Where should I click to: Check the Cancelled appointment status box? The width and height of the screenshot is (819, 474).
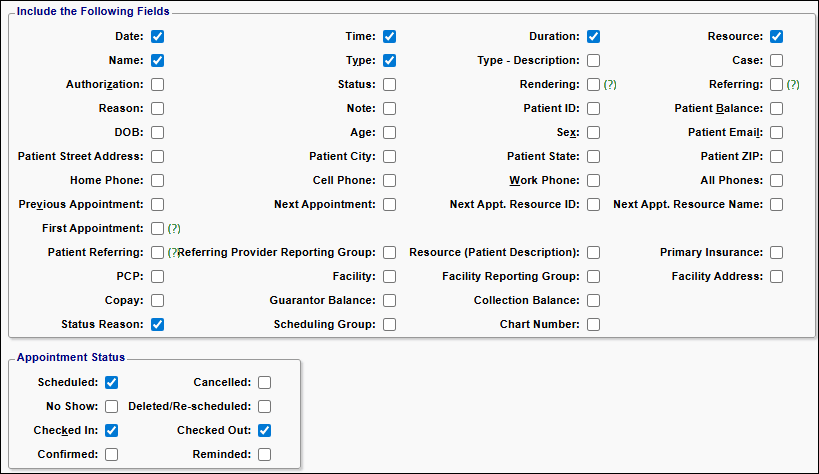pyautogui.click(x=264, y=383)
